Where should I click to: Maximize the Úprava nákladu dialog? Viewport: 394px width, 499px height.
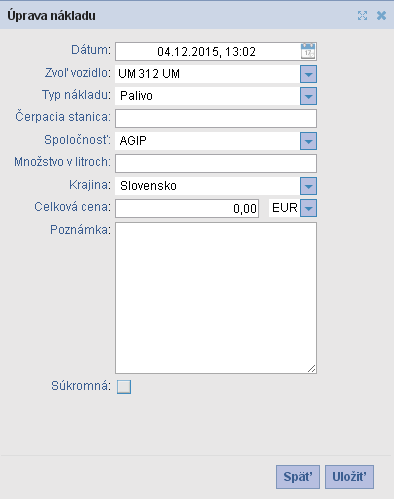[x=362, y=15]
